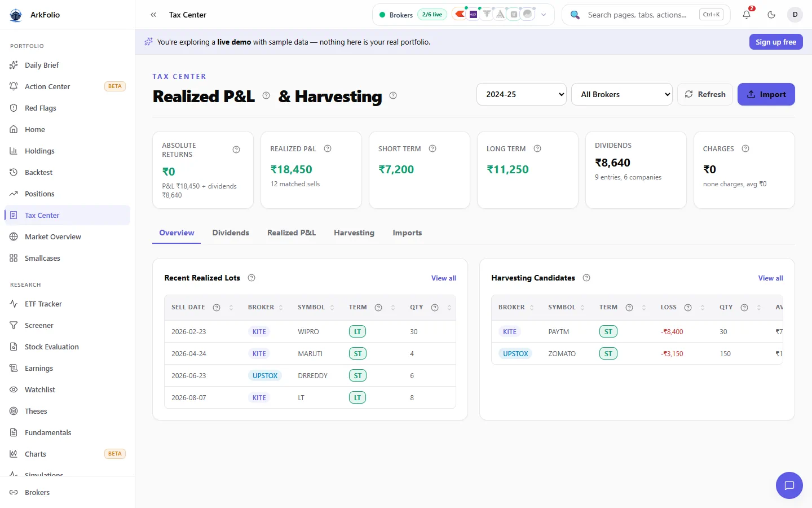Click the Import button
The width and height of the screenshot is (812, 508).
(x=766, y=94)
